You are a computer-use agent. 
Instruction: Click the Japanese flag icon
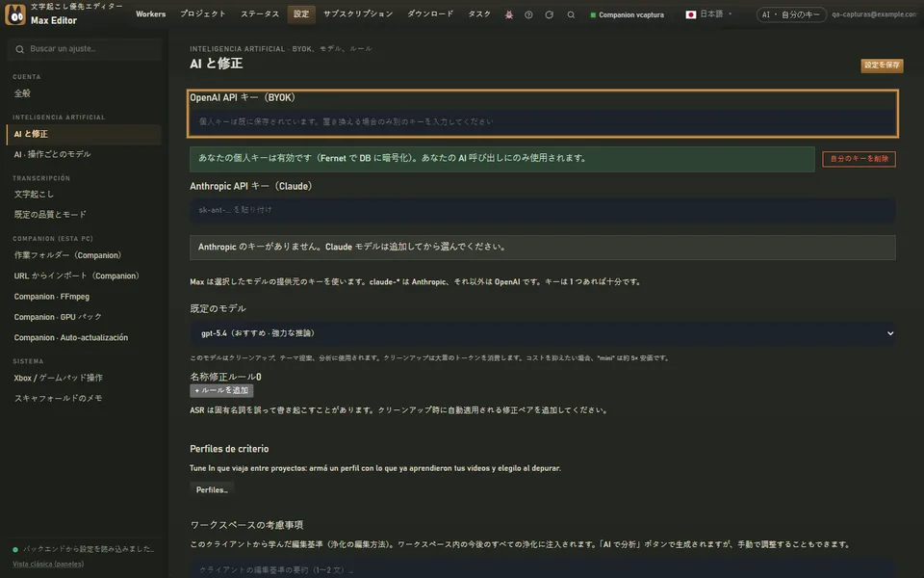pos(691,14)
